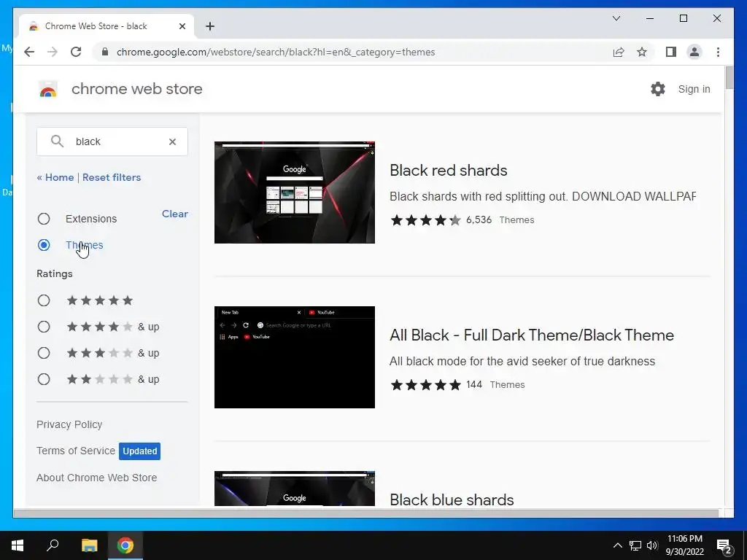Click the search field containing 'black'

(112, 141)
